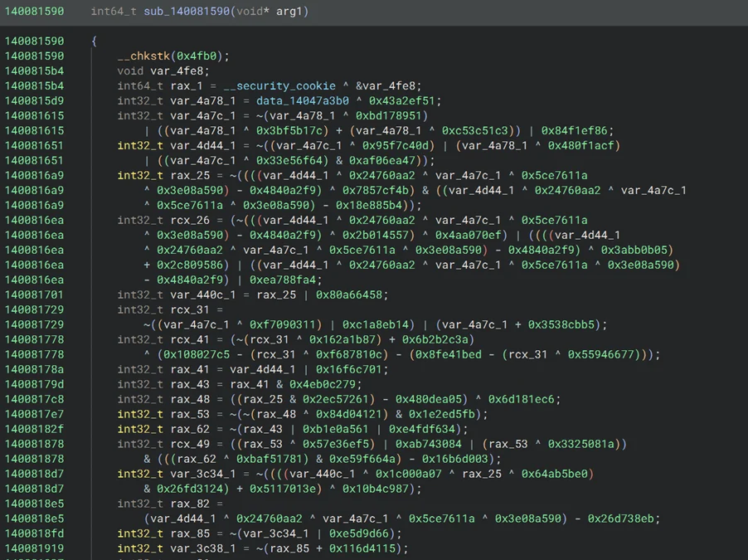Viewport: 748px width, 560px height.
Task: Select the constant 0xbd178951
Action: coord(388,115)
